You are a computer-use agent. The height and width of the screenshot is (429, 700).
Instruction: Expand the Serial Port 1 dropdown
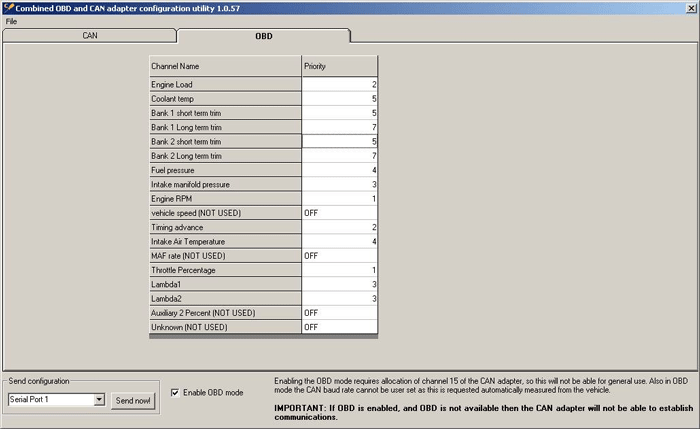click(x=98, y=400)
